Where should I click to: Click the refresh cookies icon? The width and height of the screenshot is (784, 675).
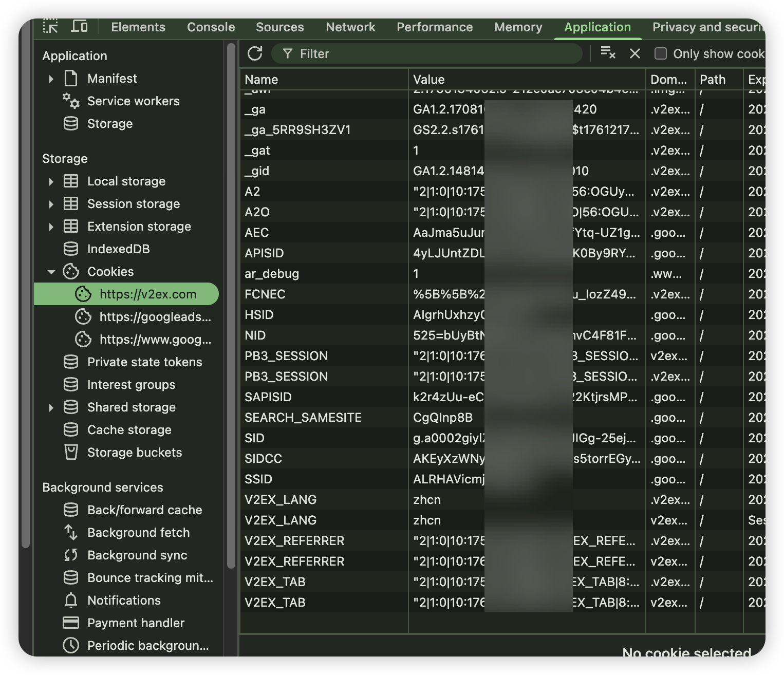click(255, 53)
